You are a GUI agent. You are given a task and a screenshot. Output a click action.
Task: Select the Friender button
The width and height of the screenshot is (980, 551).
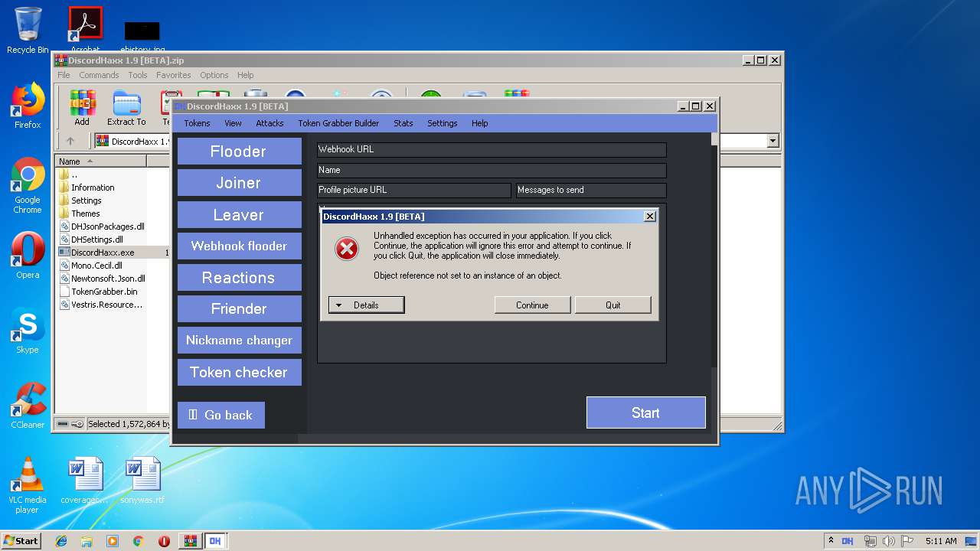(239, 309)
